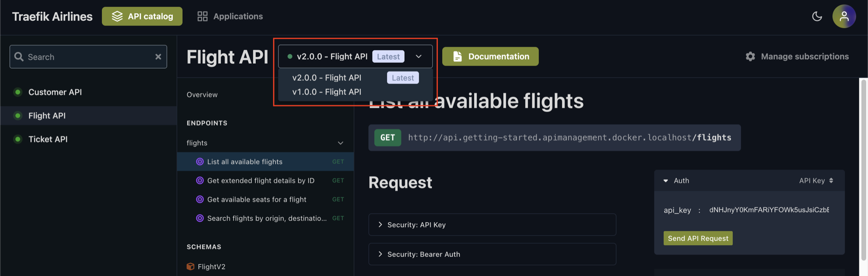Click into the Search input field
The image size is (868, 276).
pyautogui.click(x=88, y=56)
